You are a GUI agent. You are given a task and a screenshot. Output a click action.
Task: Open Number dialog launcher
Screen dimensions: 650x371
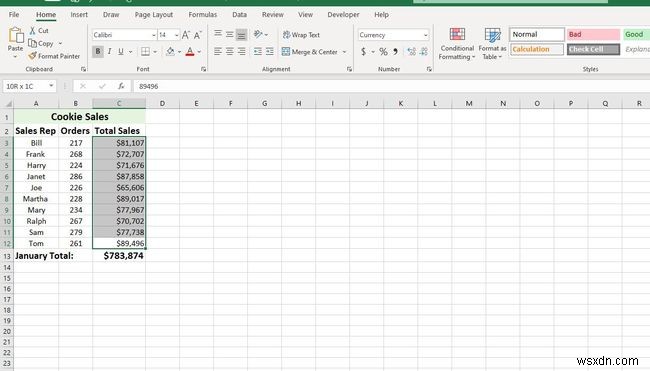[429, 69]
